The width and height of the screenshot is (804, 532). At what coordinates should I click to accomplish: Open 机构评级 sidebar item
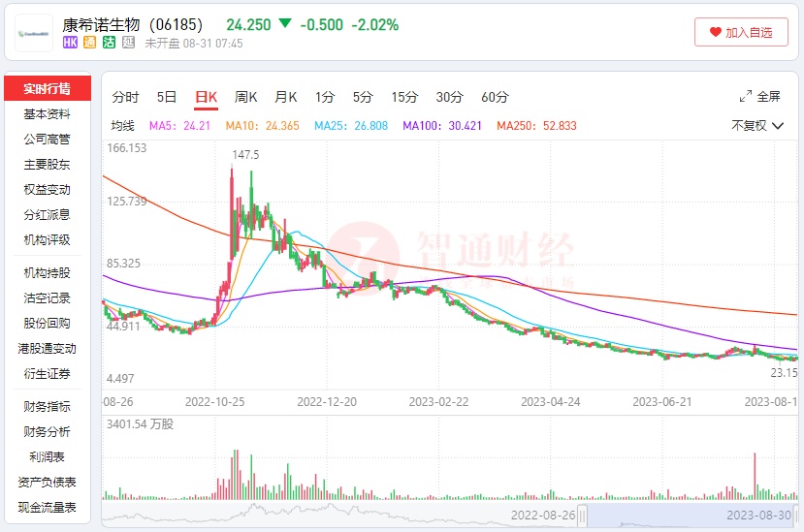pos(48,239)
